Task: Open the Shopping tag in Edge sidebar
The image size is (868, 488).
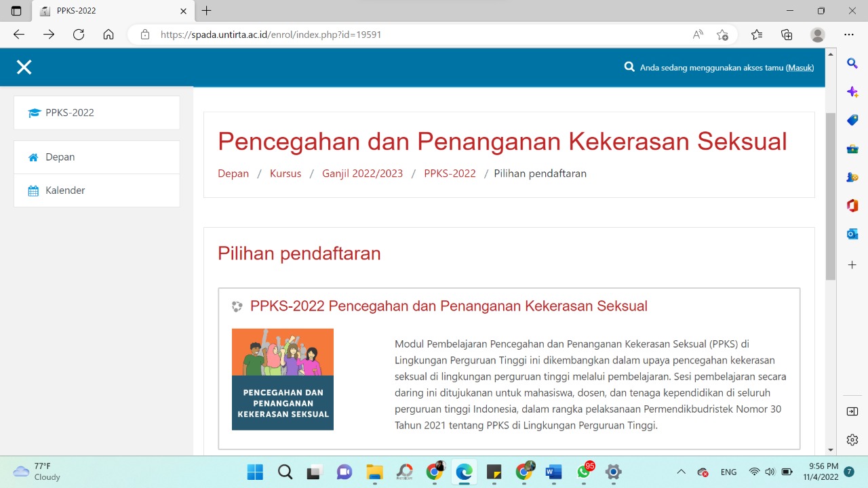Action: (x=852, y=120)
